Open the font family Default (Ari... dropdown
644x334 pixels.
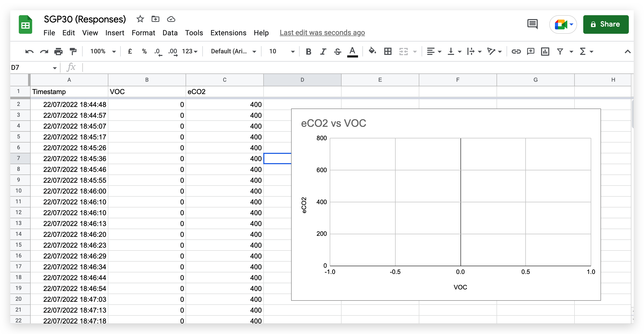[233, 51]
